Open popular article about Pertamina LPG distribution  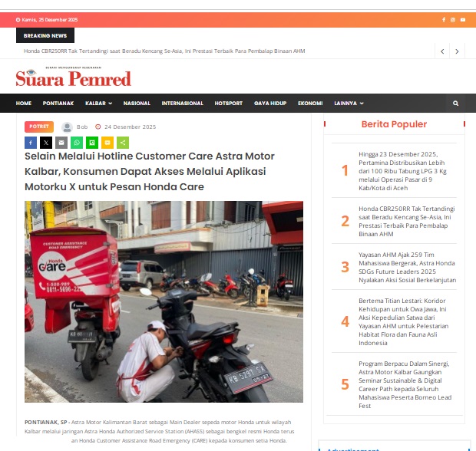[x=402, y=171]
